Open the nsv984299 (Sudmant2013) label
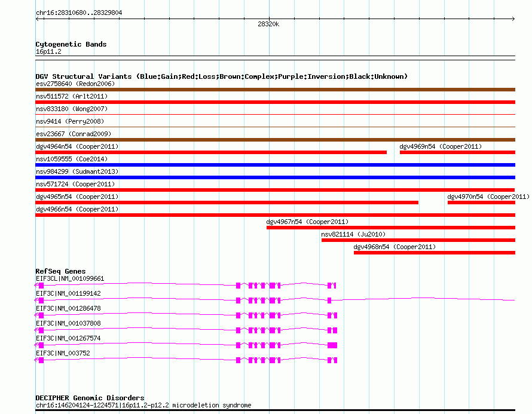The width and height of the screenshot is (532, 414). [77, 171]
